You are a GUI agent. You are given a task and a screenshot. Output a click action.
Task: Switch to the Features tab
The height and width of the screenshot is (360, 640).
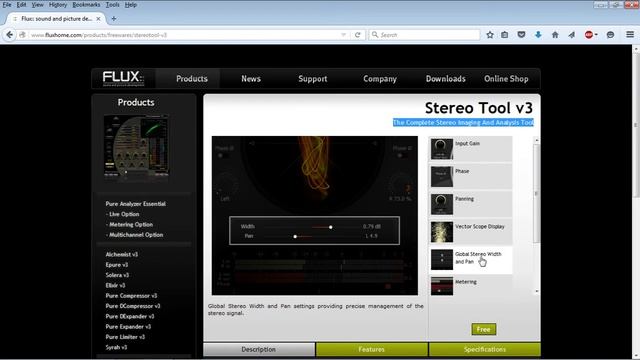pos(372,349)
